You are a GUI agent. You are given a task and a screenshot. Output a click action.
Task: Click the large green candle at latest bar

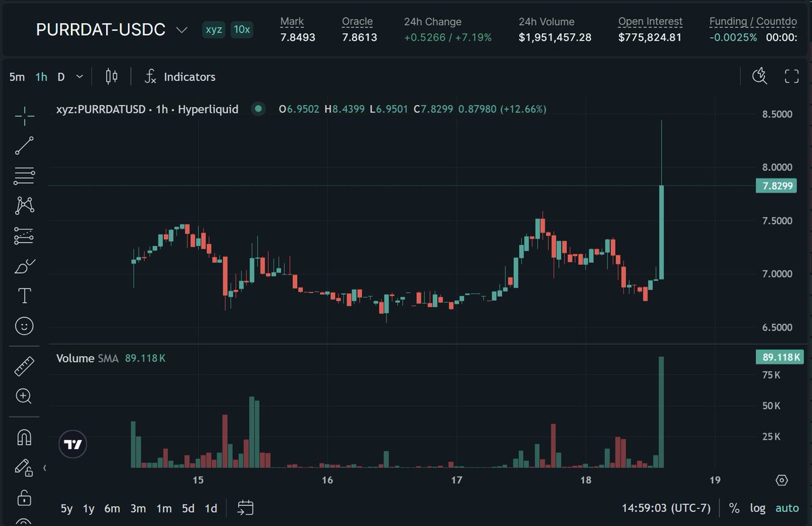[661, 232]
